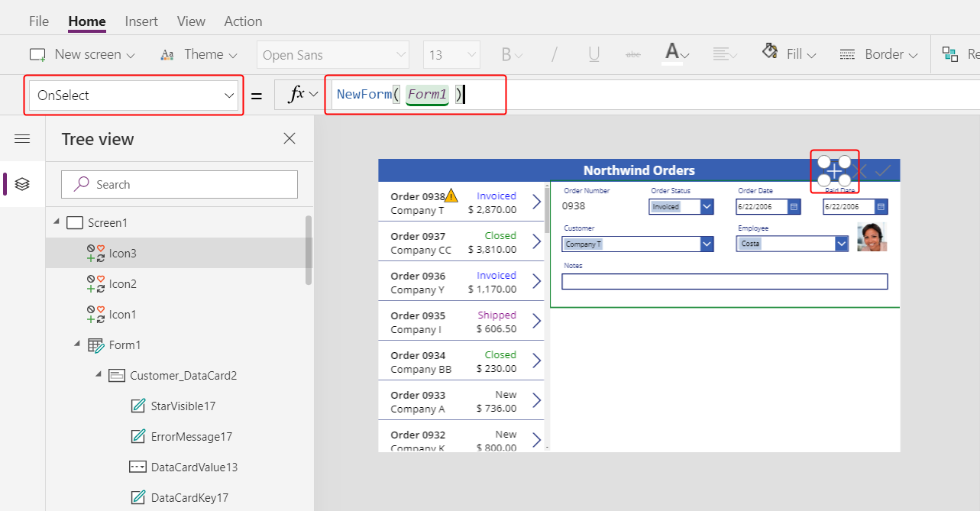
Task: Click the hamburger menu icon
Action: pyautogui.click(x=22, y=138)
